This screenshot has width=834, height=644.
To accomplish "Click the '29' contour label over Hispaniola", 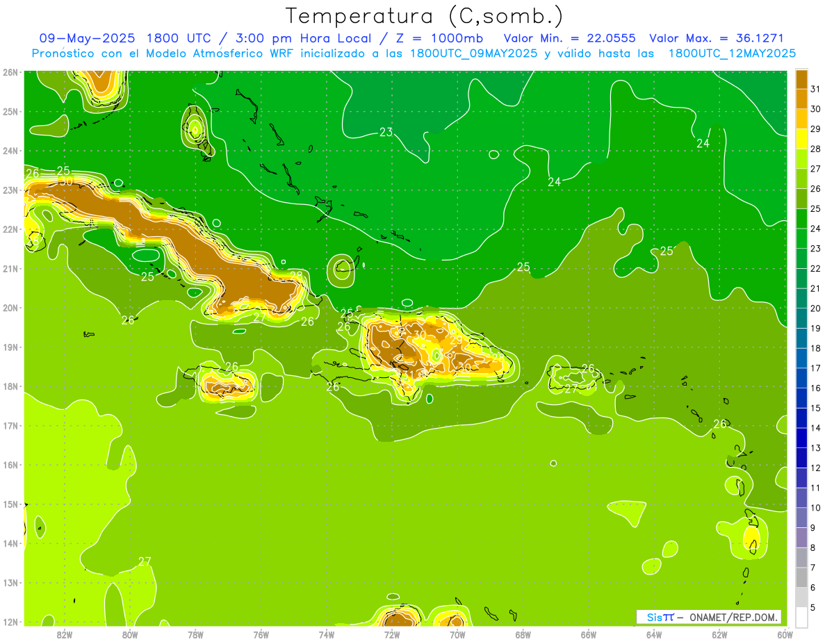I will (456, 340).
